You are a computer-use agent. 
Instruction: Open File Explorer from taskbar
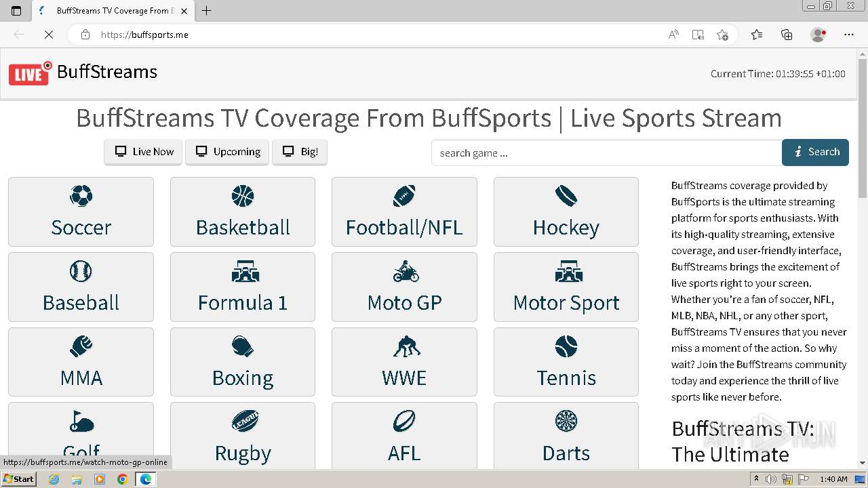[x=77, y=479]
